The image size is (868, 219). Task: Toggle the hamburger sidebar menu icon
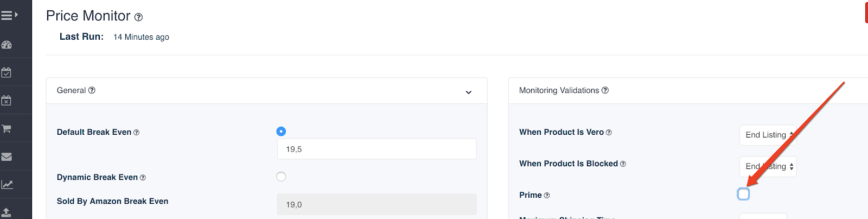tap(9, 16)
